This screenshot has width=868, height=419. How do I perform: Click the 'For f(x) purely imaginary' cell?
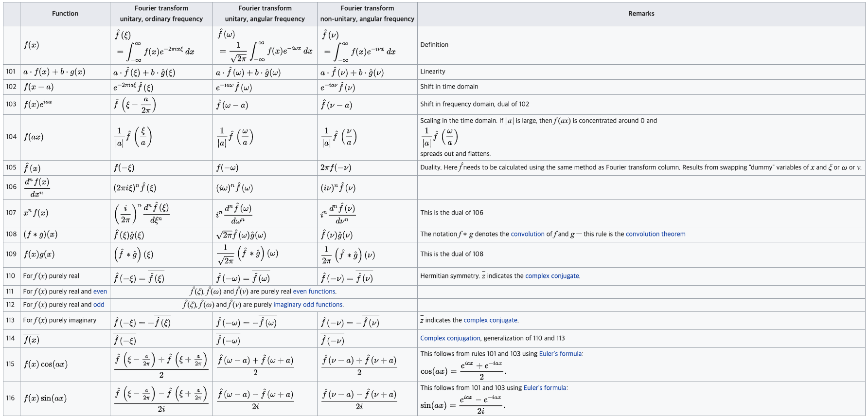tap(65, 320)
